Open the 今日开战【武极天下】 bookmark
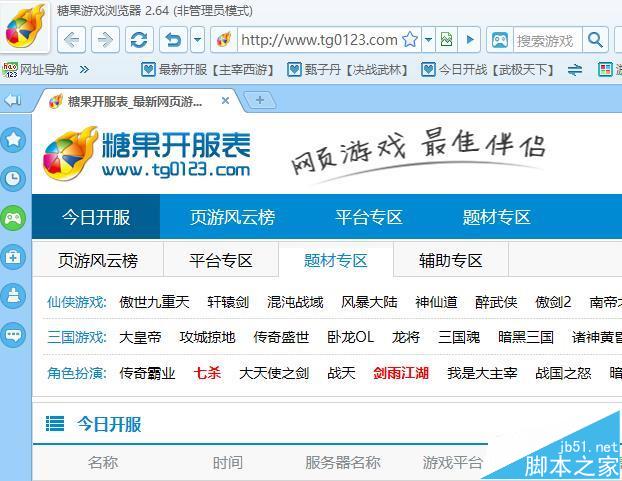Screen dimensions: 622x481 [488, 70]
